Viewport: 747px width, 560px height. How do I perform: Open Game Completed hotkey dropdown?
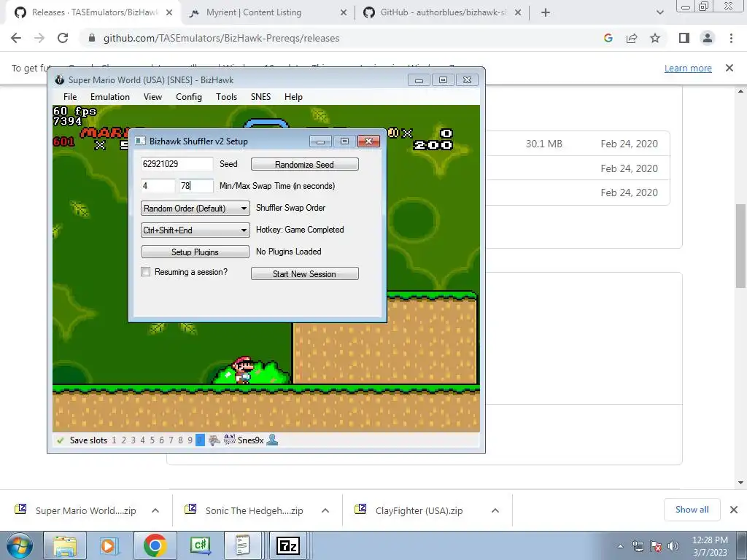196,230
